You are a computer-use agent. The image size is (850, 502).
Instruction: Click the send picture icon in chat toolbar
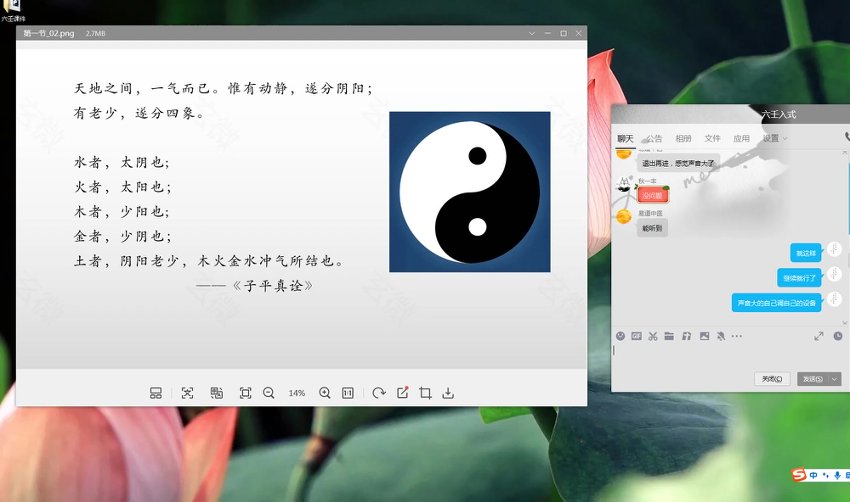pyautogui.click(x=704, y=336)
